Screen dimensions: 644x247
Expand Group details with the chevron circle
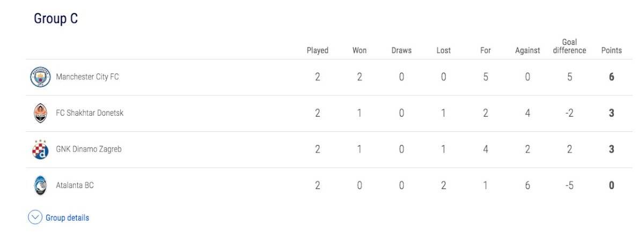(35, 218)
